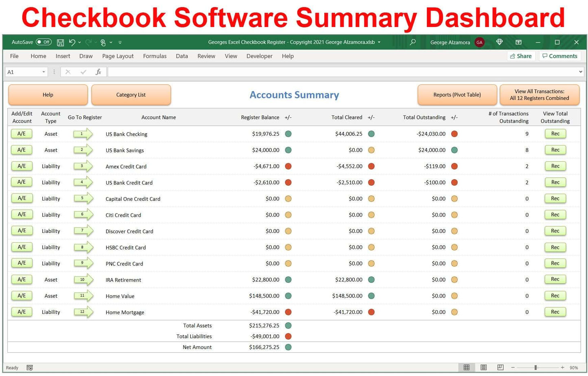Click the Undo icon

click(71, 42)
